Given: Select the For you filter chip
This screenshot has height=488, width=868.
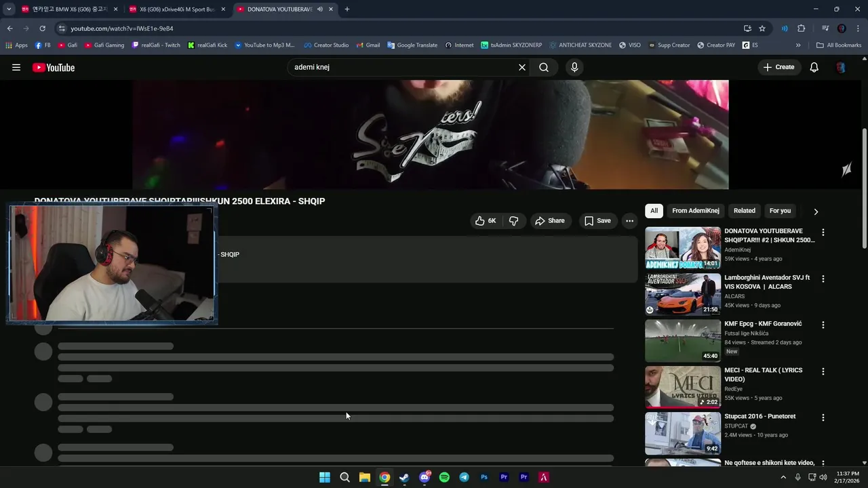Looking at the screenshot, I should click(x=780, y=211).
